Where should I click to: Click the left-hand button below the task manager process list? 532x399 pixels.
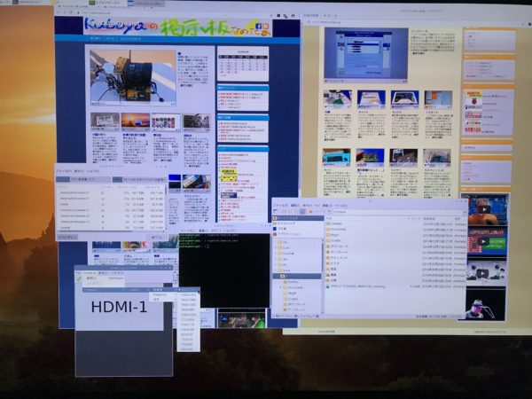coord(66,237)
